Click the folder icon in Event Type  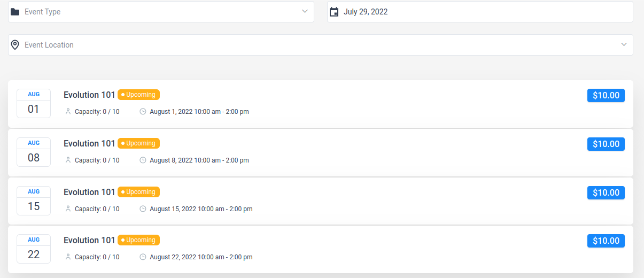coord(15,12)
